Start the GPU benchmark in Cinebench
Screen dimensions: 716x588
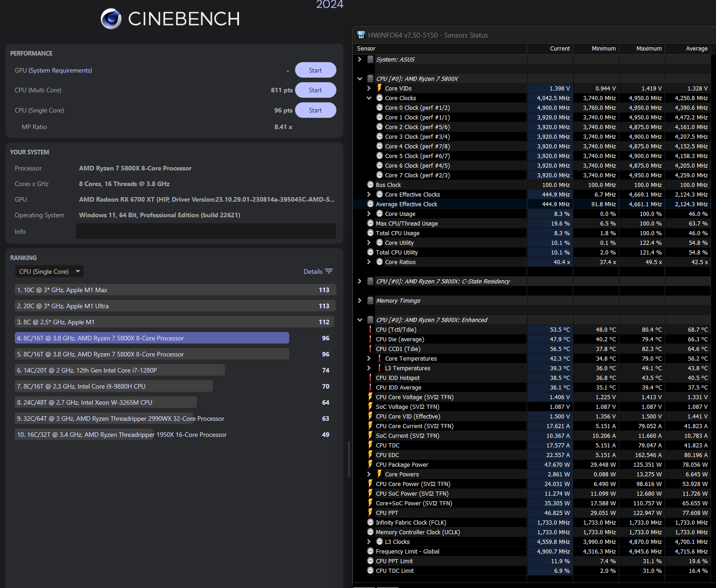[x=315, y=70]
